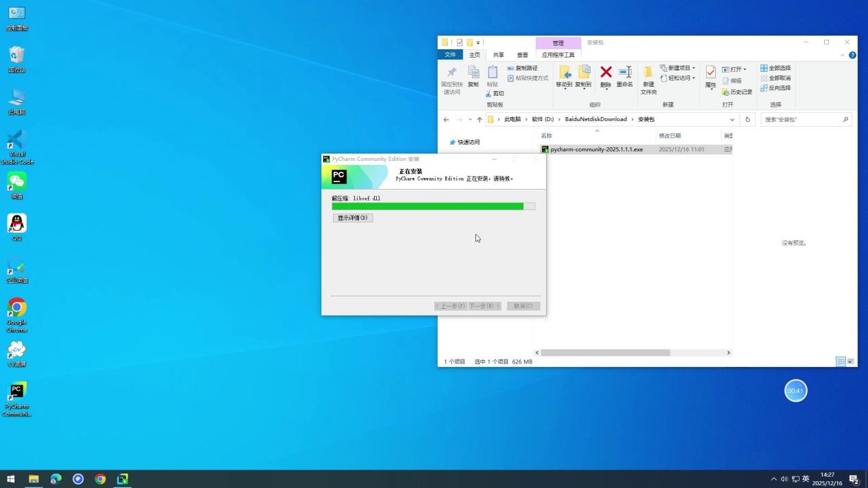868x488 pixels.
Task: Launch Visual Studio Code from the desktop
Action: (16, 142)
